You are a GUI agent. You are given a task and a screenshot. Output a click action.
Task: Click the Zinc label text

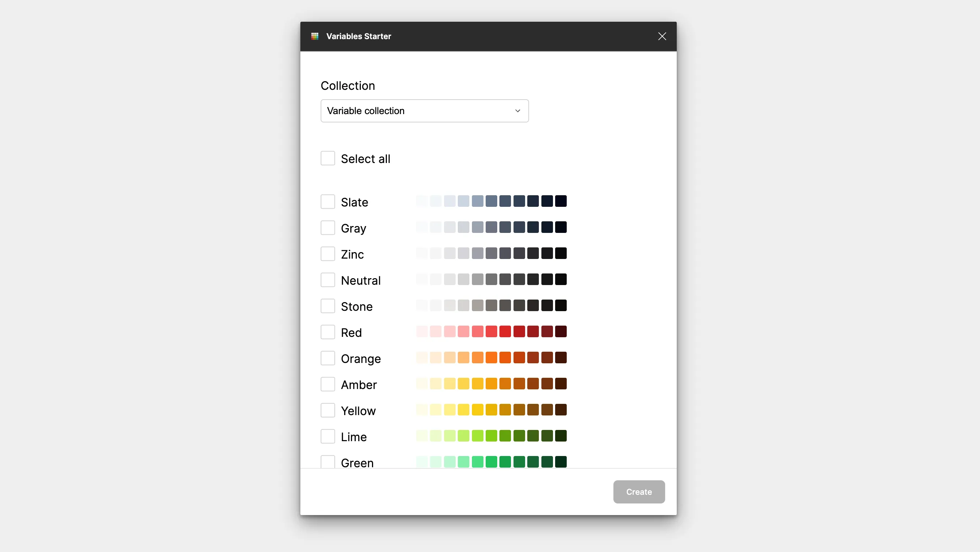(352, 254)
